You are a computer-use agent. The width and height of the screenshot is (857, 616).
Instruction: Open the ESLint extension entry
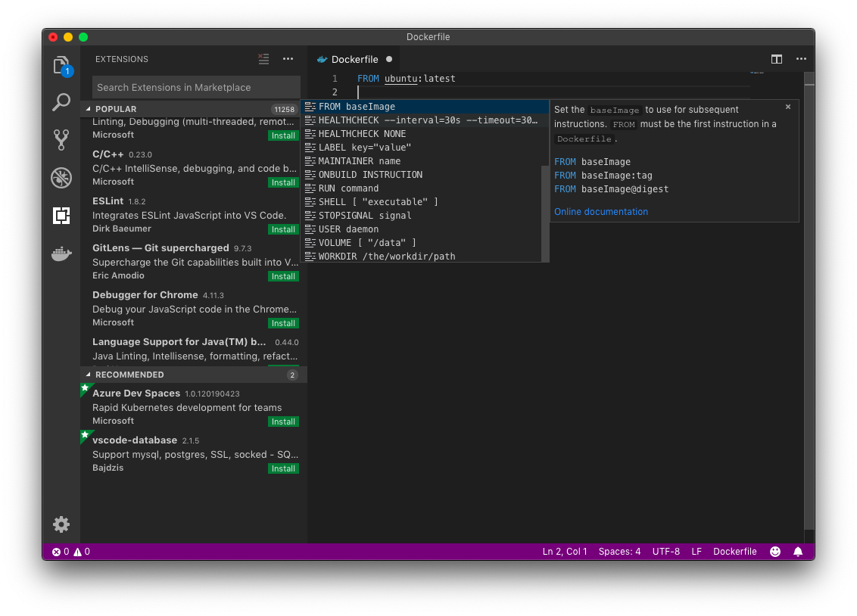194,215
